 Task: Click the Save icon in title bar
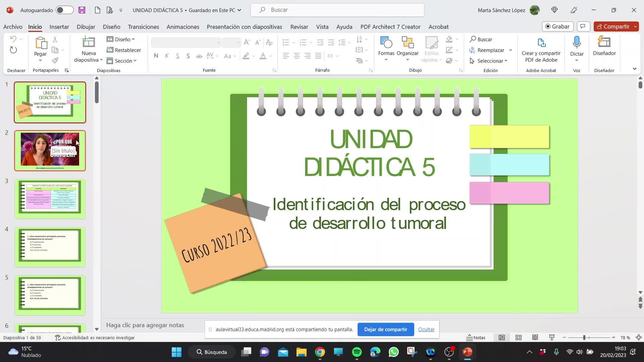(82, 10)
